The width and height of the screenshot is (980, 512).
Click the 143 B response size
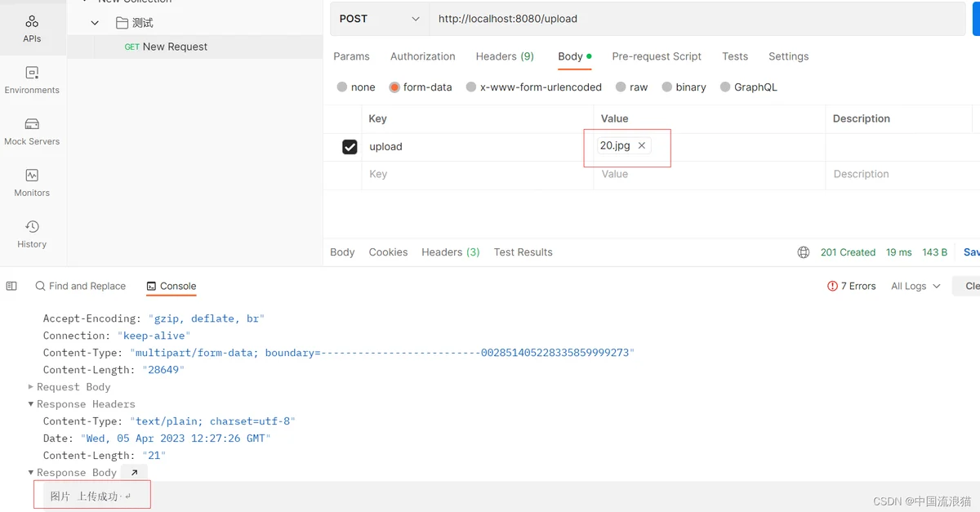934,252
